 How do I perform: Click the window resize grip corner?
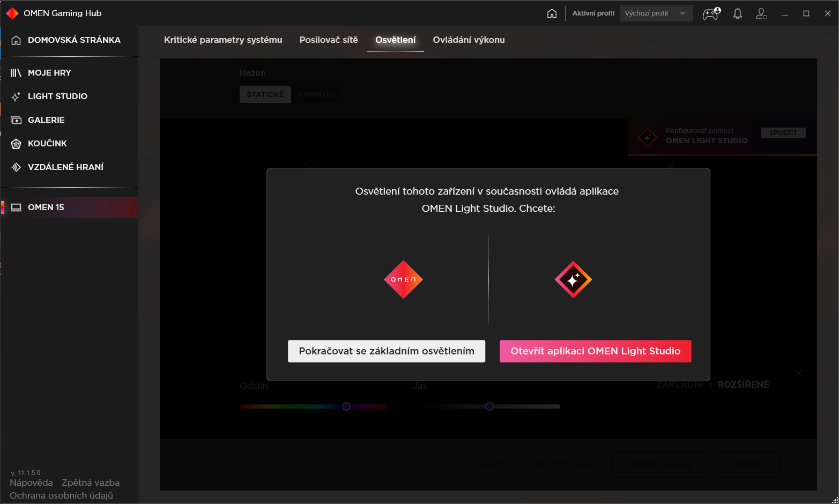pyautogui.click(x=835, y=500)
